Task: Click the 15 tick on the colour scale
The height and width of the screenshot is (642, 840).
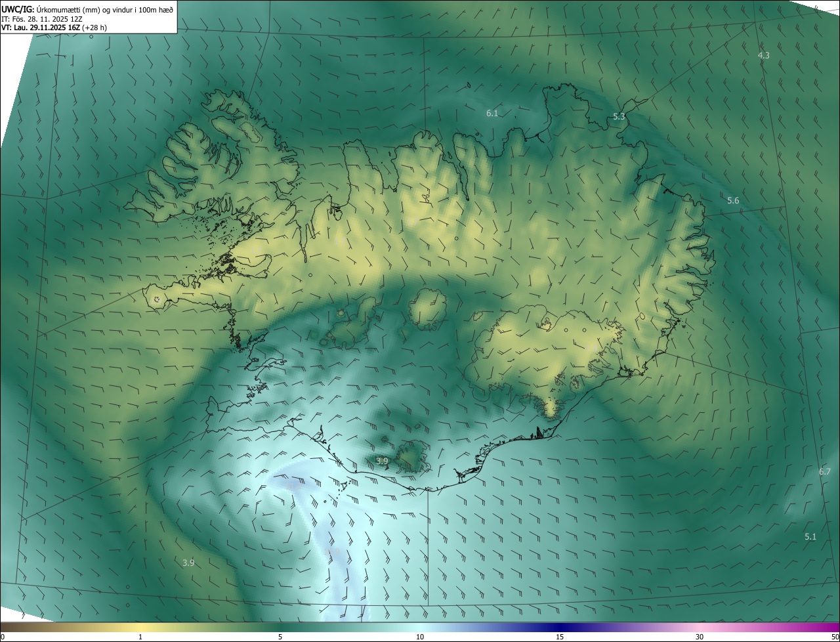Action: pyautogui.click(x=560, y=637)
